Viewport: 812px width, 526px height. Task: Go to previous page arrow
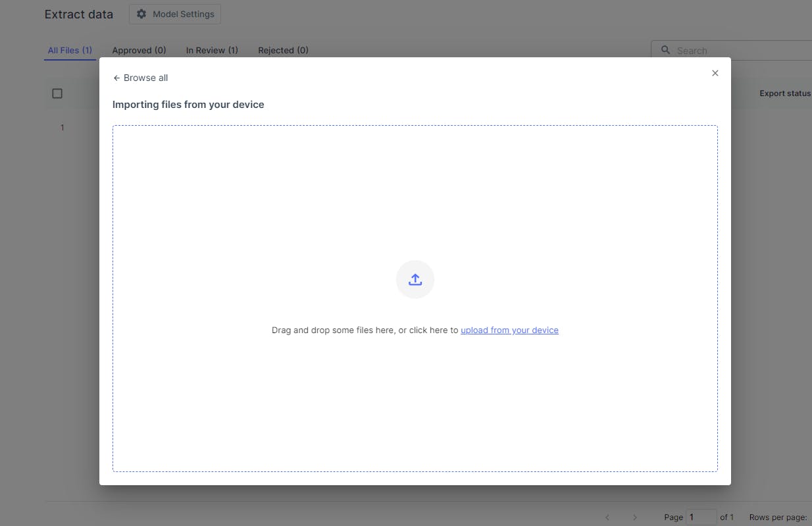click(x=607, y=517)
